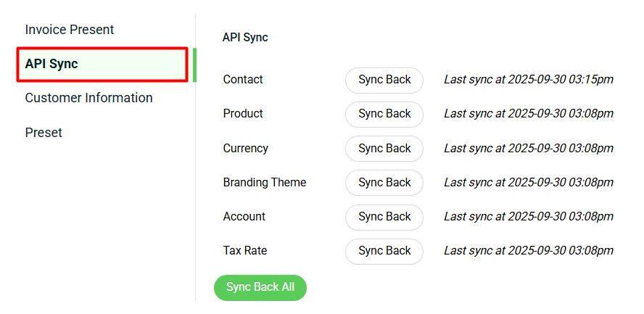Open the Invoice Present section
Image resolution: width=644 pixels, height=314 pixels.
[70, 30]
